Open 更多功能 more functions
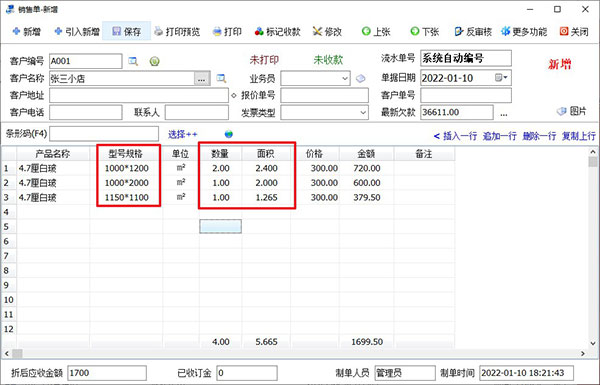600x385 pixels. tap(524, 31)
